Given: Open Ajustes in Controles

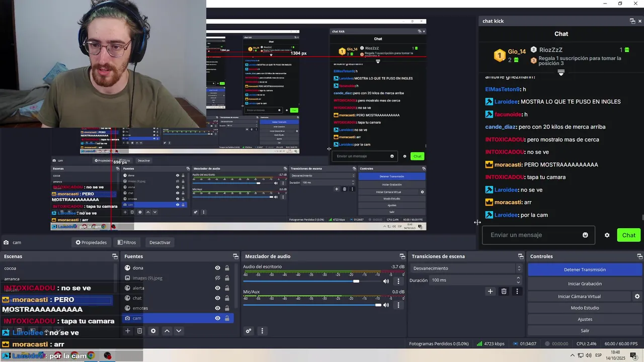Looking at the screenshot, I should [585, 319].
